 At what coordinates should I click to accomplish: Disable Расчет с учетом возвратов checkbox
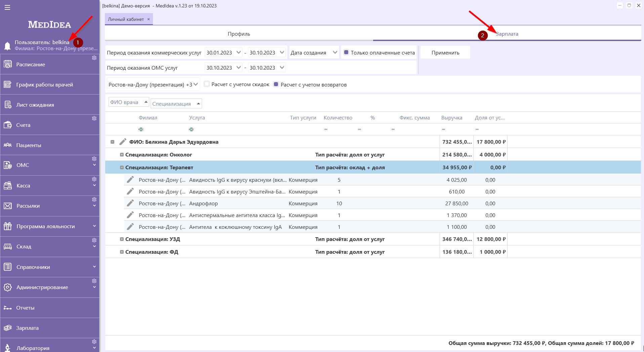(276, 84)
